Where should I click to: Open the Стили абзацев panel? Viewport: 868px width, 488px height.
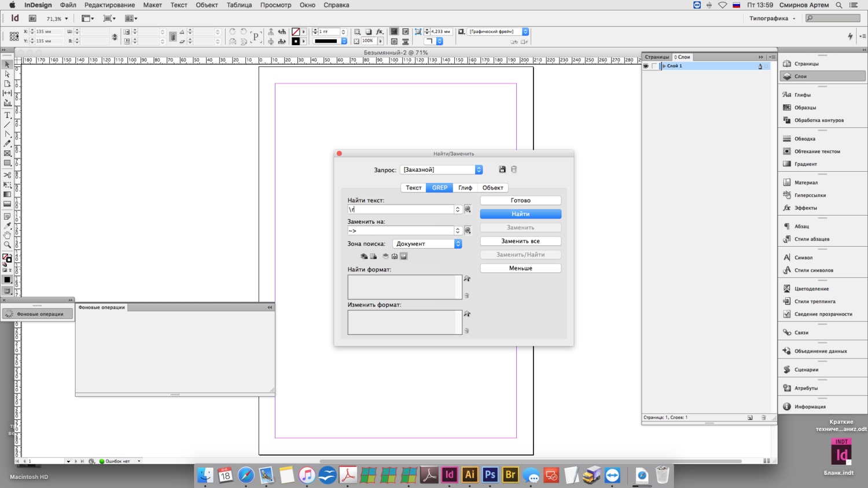(x=811, y=239)
